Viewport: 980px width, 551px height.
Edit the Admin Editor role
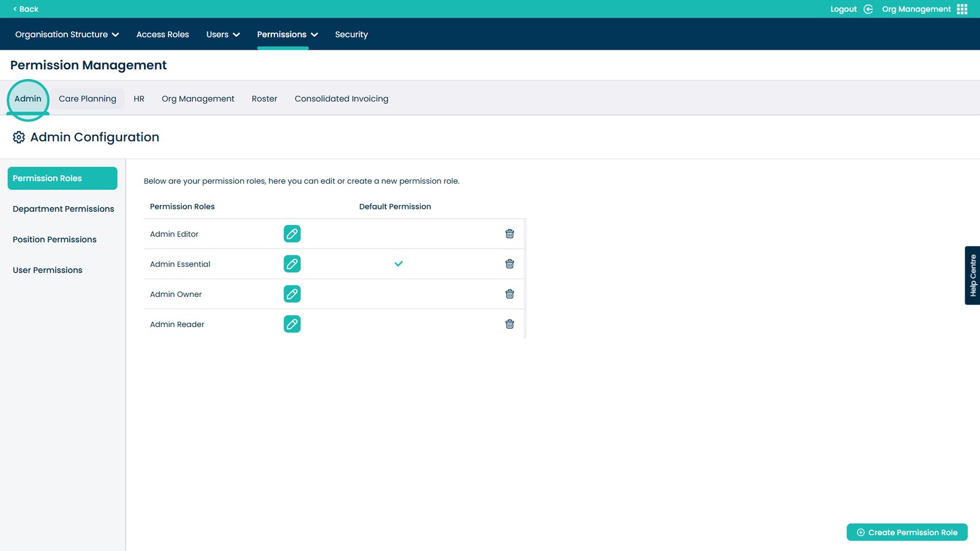292,234
